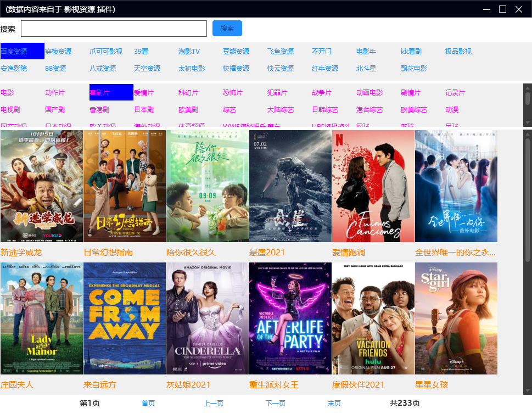This screenshot has height=414, width=532.
Task: Select the 喜剧片 category
Action: tap(111, 92)
